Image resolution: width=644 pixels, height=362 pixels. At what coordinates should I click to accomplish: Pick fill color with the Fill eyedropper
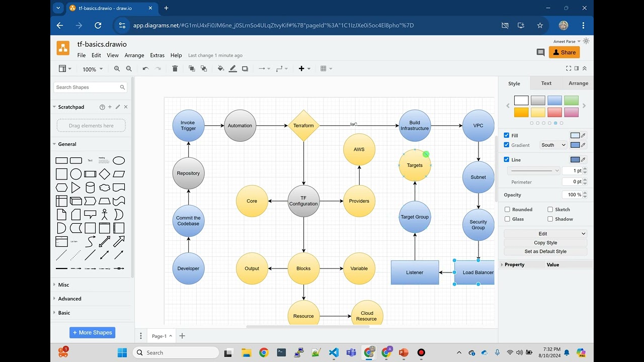point(583,135)
